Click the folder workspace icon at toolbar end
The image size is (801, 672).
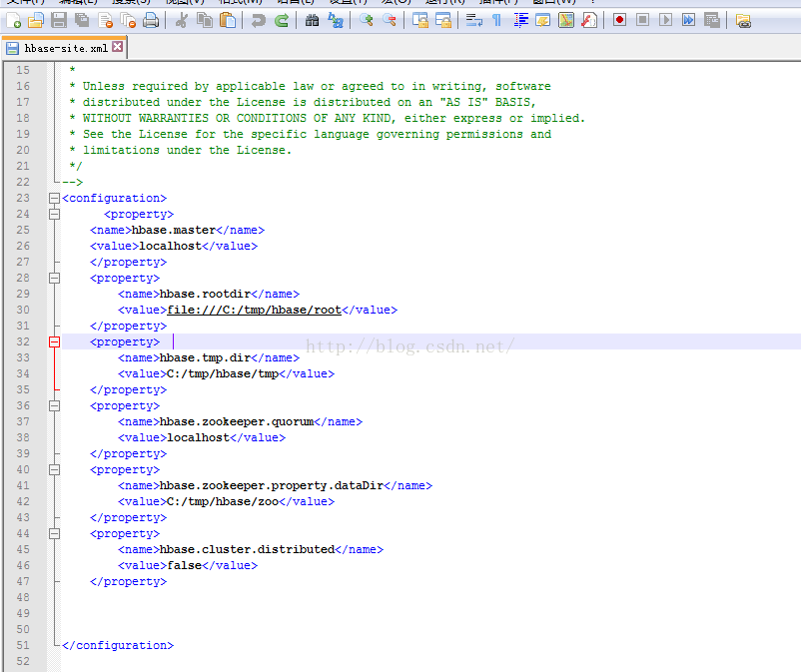click(743, 20)
